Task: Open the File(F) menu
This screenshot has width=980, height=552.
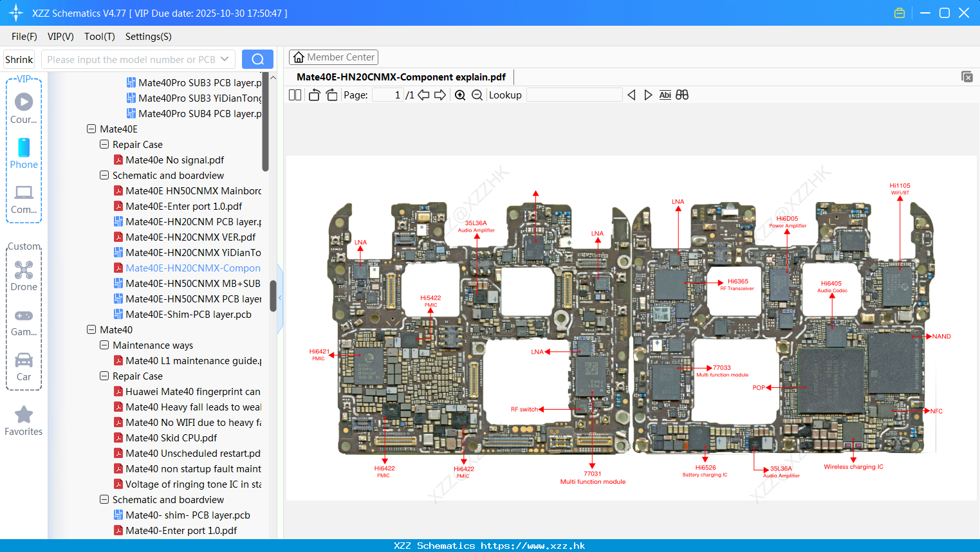Action: (x=24, y=37)
